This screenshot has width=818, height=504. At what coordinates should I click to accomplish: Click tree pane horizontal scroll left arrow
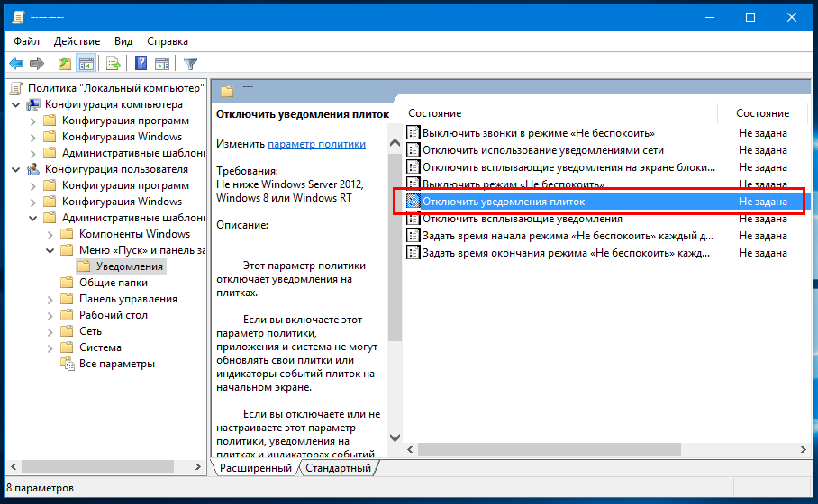pos(14,466)
